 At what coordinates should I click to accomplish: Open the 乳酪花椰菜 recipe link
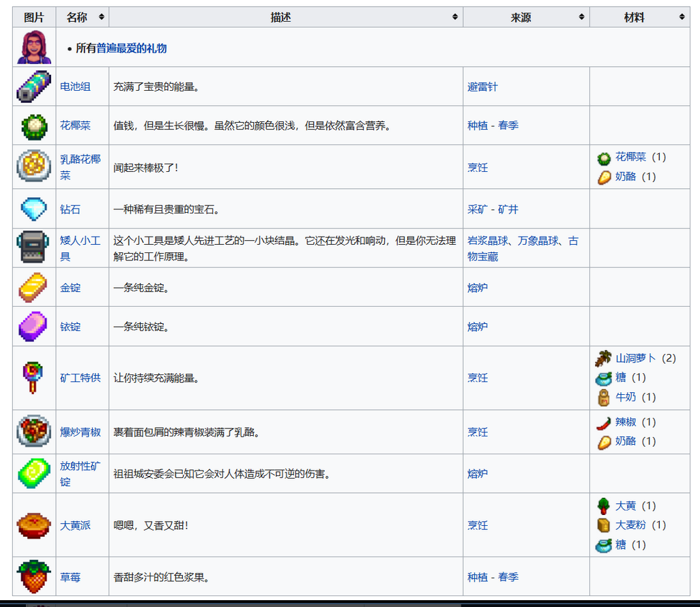(x=81, y=167)
